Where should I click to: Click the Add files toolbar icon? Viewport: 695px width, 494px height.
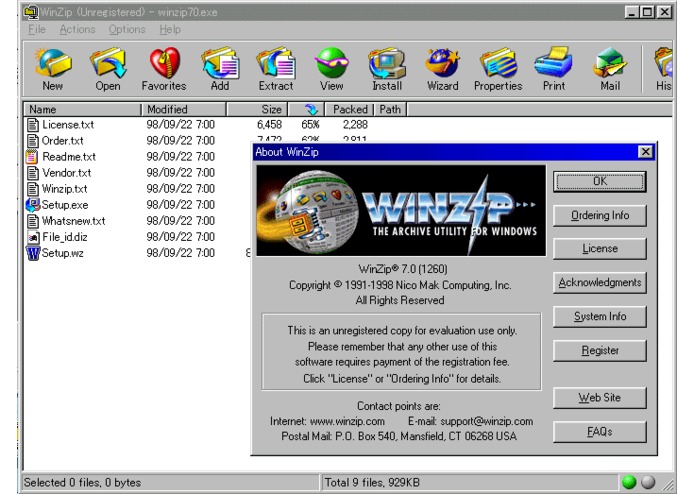[x=220, y=63]
